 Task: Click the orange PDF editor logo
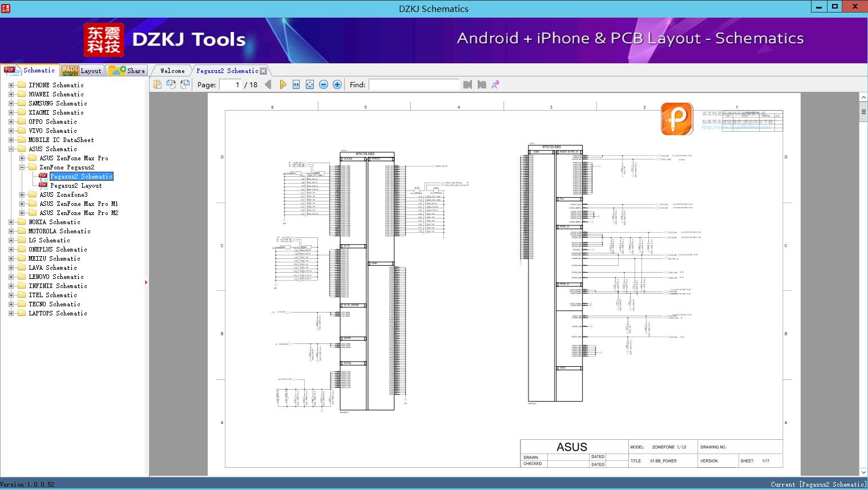click(677, 119)
